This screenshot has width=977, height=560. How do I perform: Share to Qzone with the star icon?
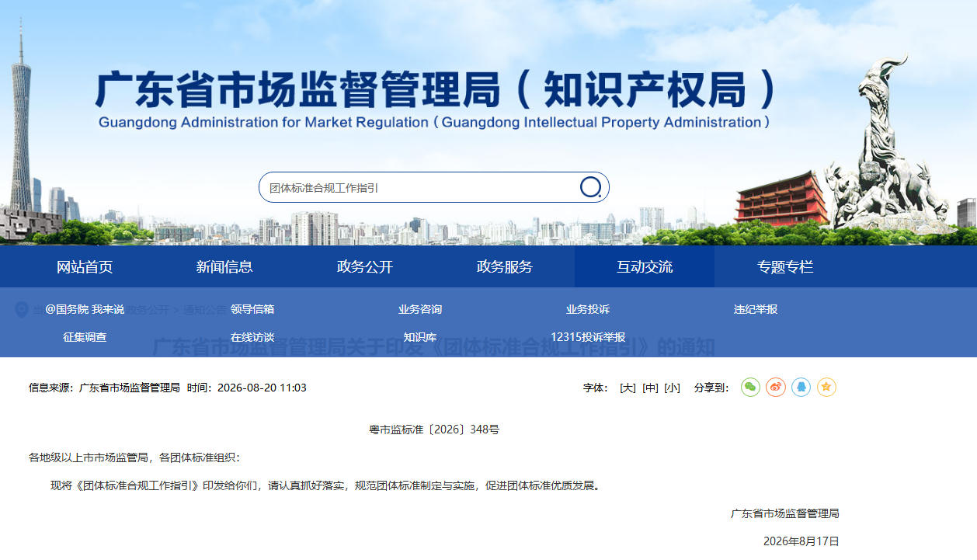point(826,387)
